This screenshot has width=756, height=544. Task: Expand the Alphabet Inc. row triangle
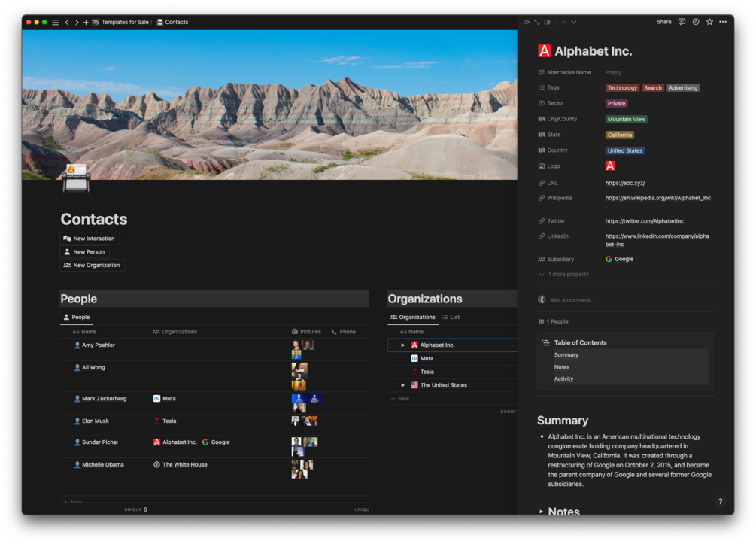pos(402,345)
